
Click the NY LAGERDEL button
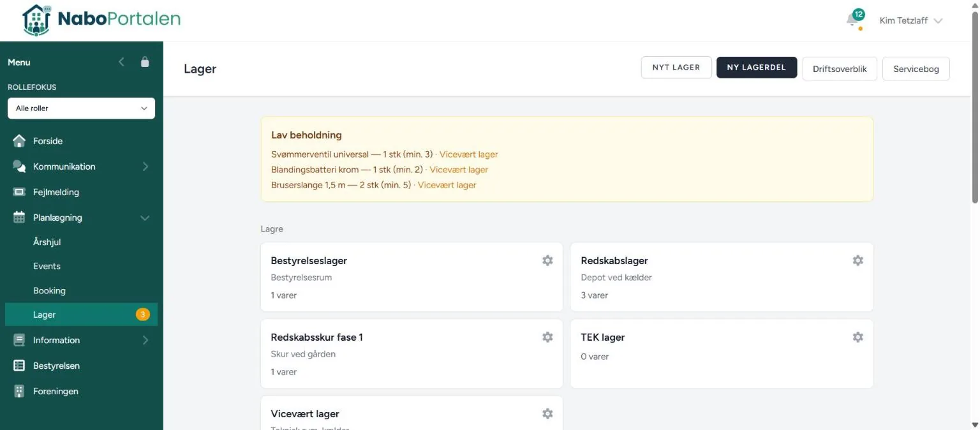tap(757, 68)
